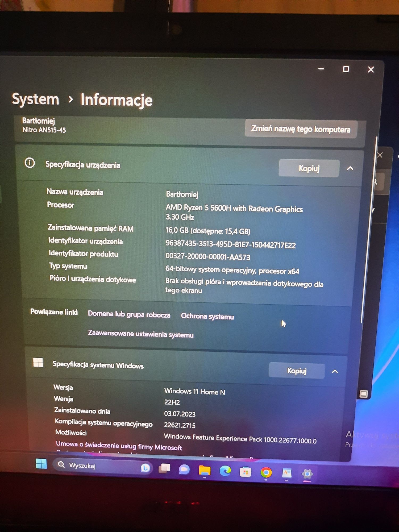The width and height of the screenshot is (399, 532).
Task: Click the OS build value 22621.2715
Action: (x=180, y=425)
